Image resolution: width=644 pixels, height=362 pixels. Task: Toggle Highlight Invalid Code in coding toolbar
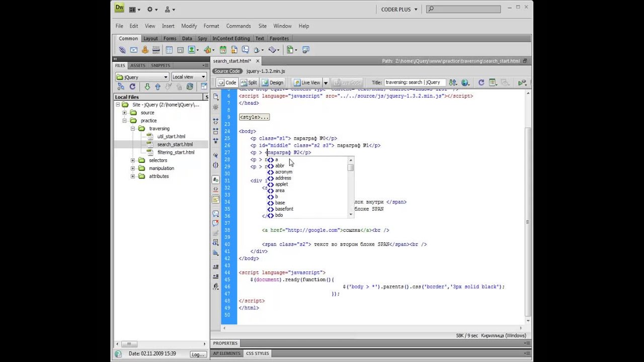point(216,189)
